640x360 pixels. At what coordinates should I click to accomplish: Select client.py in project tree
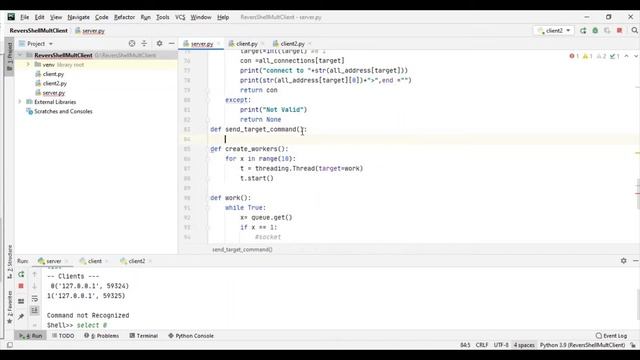53,74
